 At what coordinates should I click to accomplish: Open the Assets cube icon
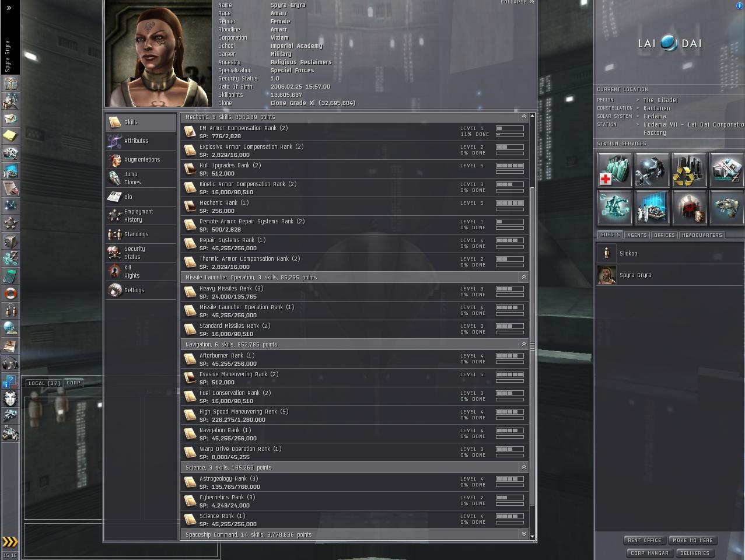pos(11,241)
